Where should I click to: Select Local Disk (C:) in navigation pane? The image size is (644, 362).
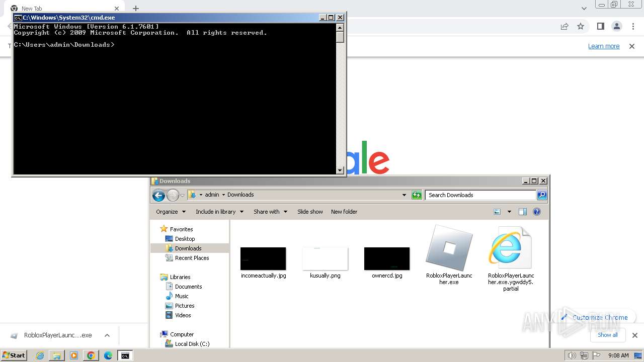click(192, 344)
